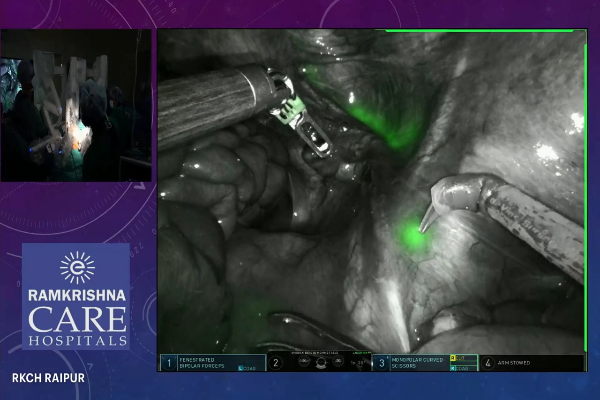600x400 pixels.
Task: Click the COAG indicator for arm 1
Action: (247, 368)
